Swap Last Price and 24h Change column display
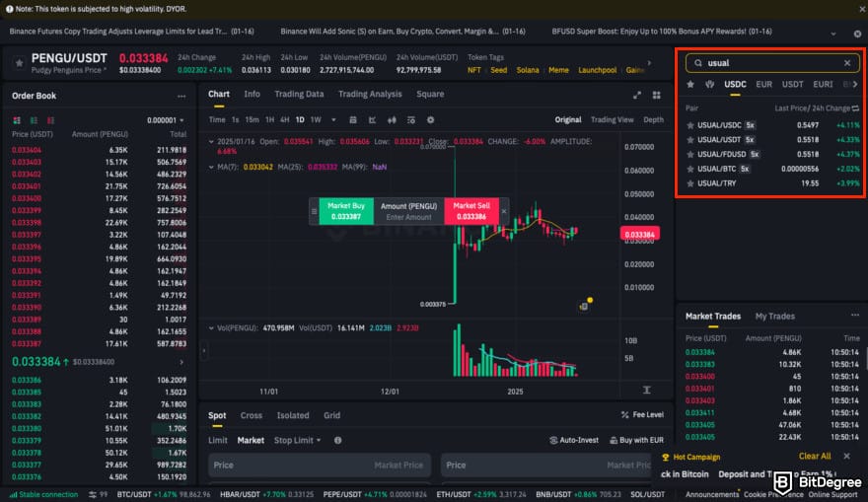Viewport: 868px width, 502px height. click(855, 108)
